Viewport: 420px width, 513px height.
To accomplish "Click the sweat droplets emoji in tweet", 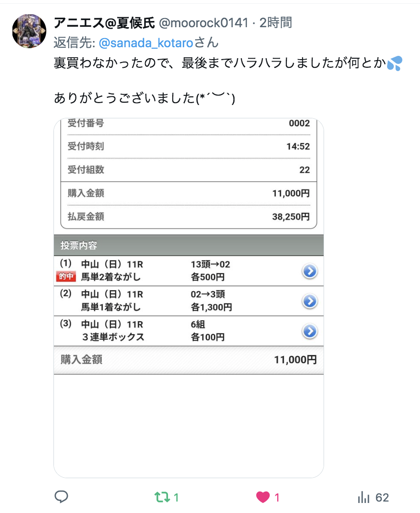I will (395, 63).
